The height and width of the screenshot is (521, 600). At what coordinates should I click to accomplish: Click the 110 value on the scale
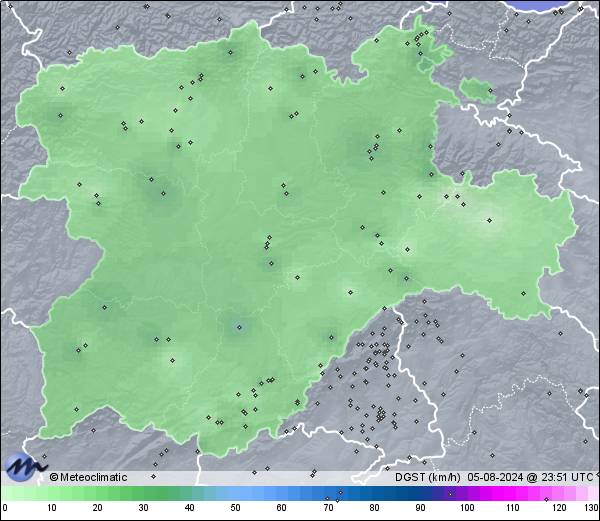tap(513, 508)
